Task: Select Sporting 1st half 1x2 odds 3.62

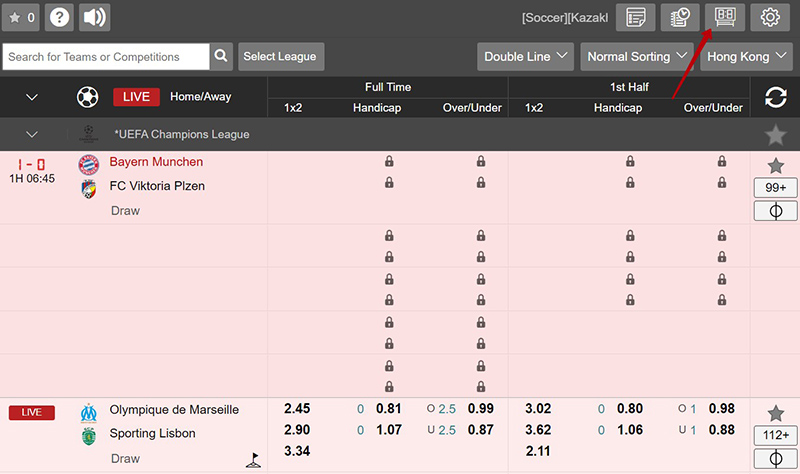Action: (538, 430)
